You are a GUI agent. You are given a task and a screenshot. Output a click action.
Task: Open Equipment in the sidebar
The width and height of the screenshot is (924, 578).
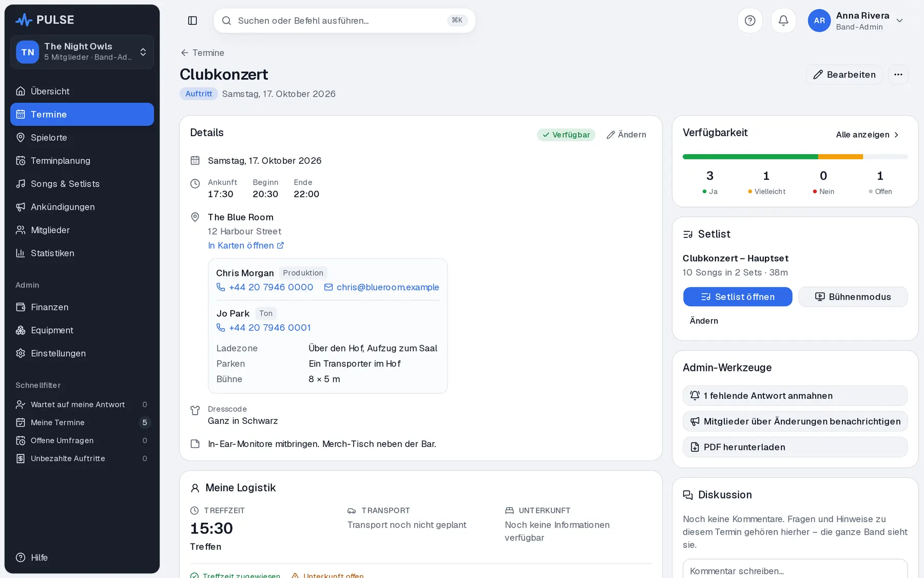[82, 330]
